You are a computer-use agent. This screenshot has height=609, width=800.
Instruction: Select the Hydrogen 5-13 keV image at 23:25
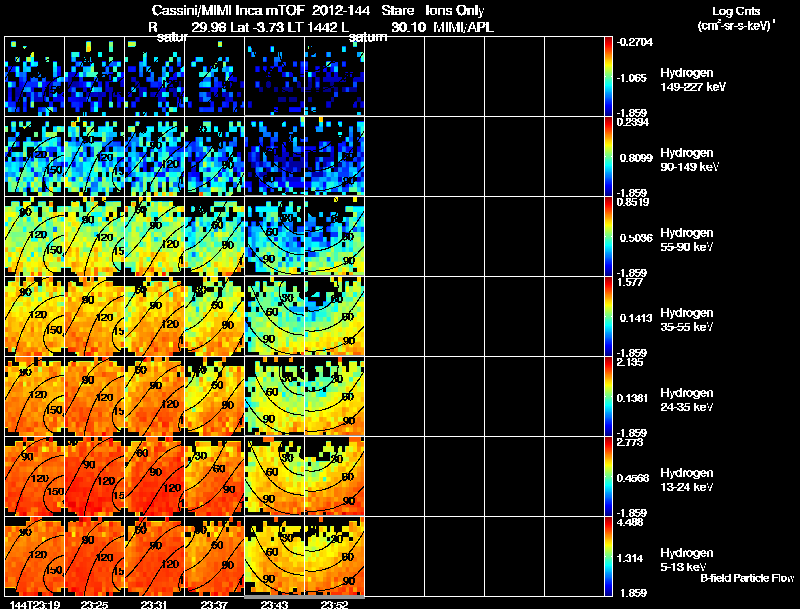click(x=95, y=556)
